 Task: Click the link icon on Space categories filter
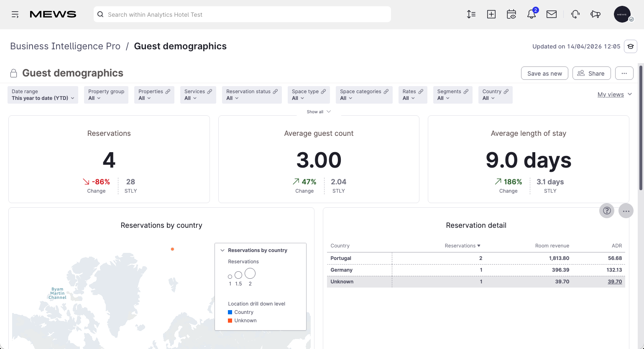click(x=386, y=92)
